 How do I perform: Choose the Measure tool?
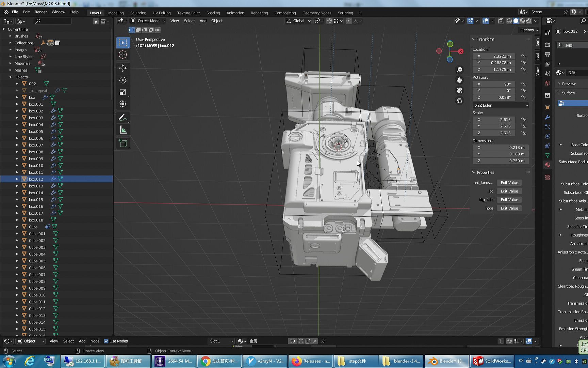(123, 130)
